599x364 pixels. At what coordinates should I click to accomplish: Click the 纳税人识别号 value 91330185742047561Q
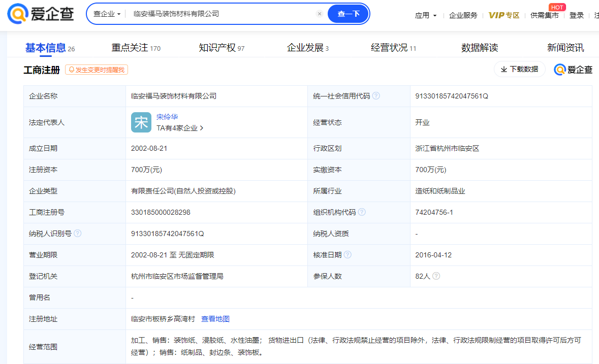(167, 234)
